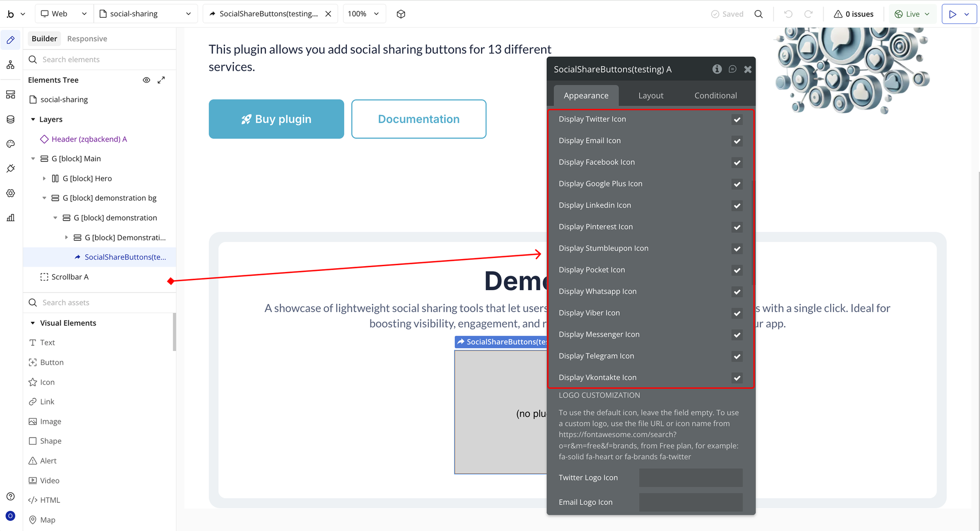
Task: Open the Styles palette icon in sidebar
Action: point(11,144)
